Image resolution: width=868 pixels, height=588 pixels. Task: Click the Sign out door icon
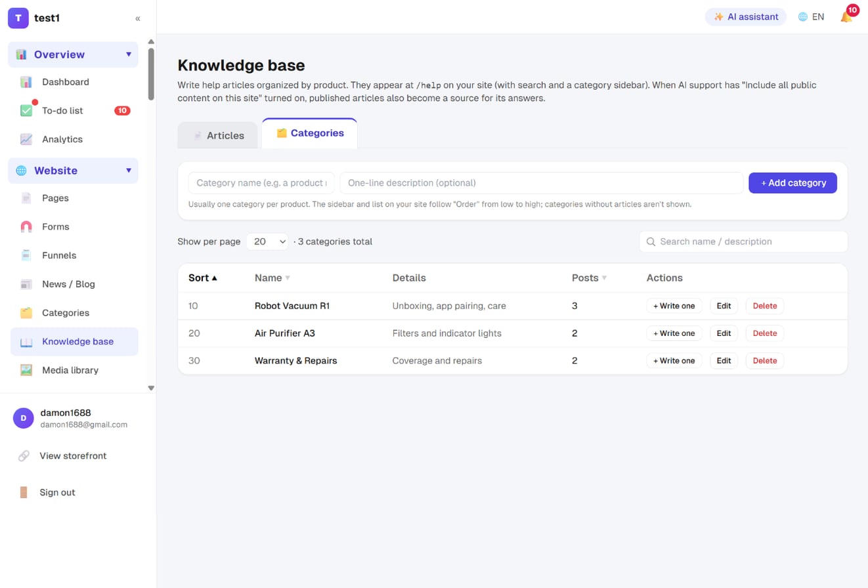[24, 492]
